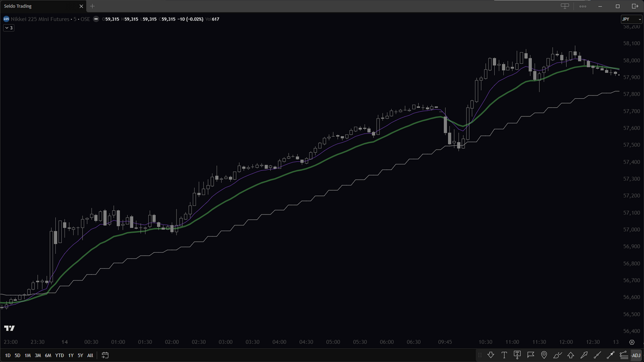Pick the flag mark tool
Viewport: 644px width, 362px height.
[531, 355]
